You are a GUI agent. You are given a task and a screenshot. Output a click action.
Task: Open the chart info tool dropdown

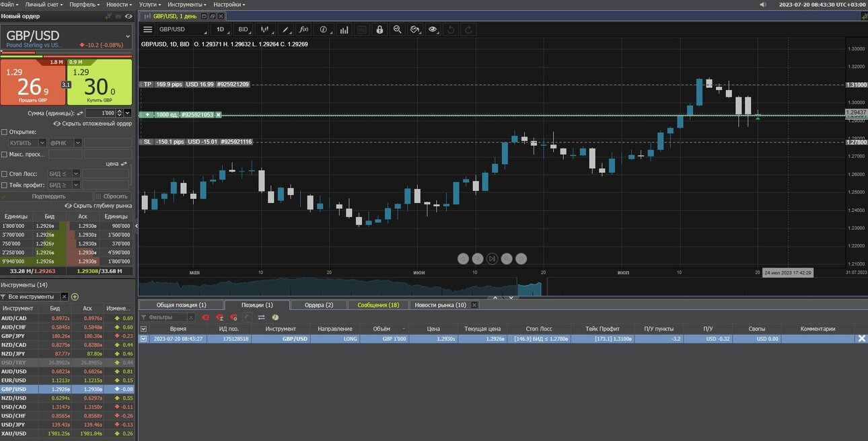325,30
